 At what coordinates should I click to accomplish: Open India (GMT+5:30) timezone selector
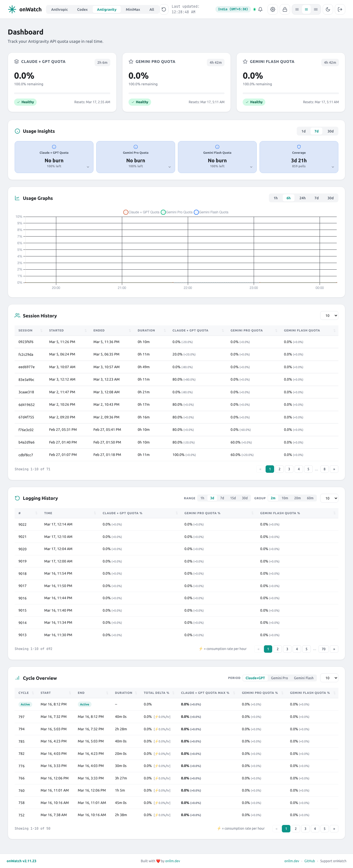point(233,9)
